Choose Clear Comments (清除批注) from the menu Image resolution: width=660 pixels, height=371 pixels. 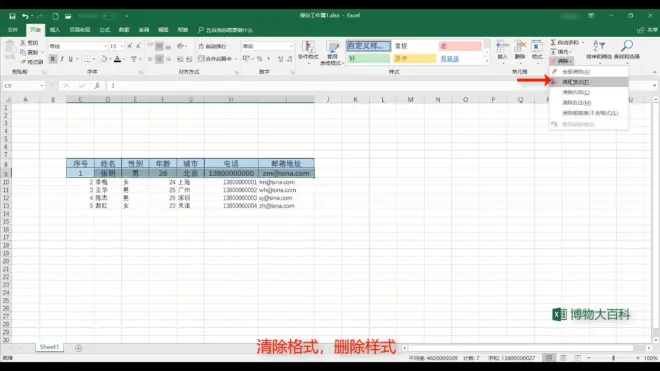point(589,102)
